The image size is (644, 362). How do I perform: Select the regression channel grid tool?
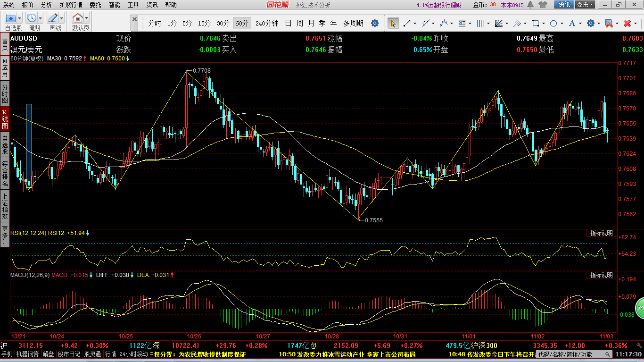[x=517, y=23]
